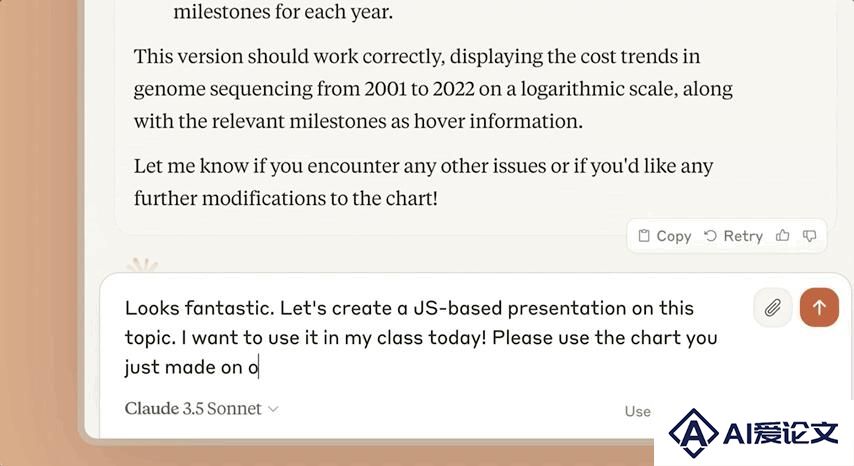This screenshot has height=466, width=854.
Task: Click the line 'milestones for each year.'
Action: click(x=283, y=11)
